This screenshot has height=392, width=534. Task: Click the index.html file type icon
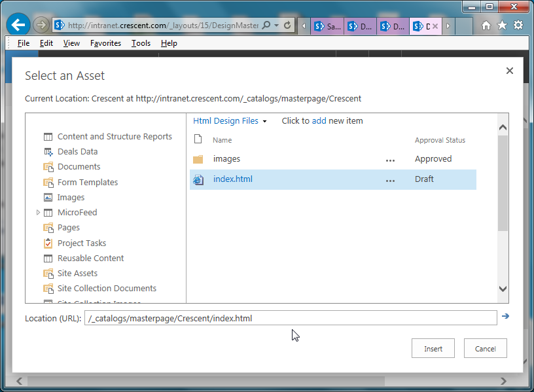(x=198, y=179)
